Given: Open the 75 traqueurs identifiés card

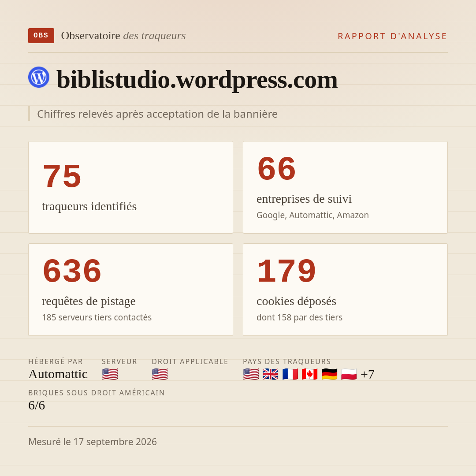Looking at the screenshot, I should point(130,187).
